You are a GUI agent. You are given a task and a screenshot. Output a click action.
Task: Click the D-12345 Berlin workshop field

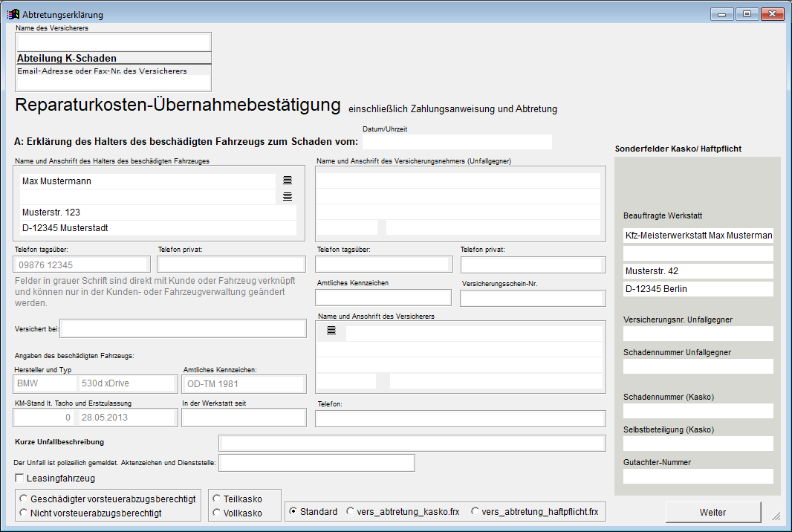point(698,289)
